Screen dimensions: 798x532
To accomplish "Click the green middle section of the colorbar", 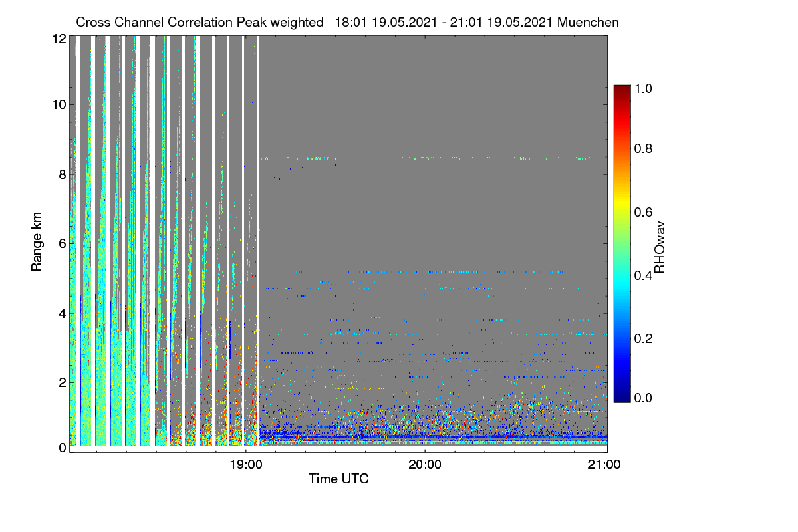I will [x=621, y=243].
